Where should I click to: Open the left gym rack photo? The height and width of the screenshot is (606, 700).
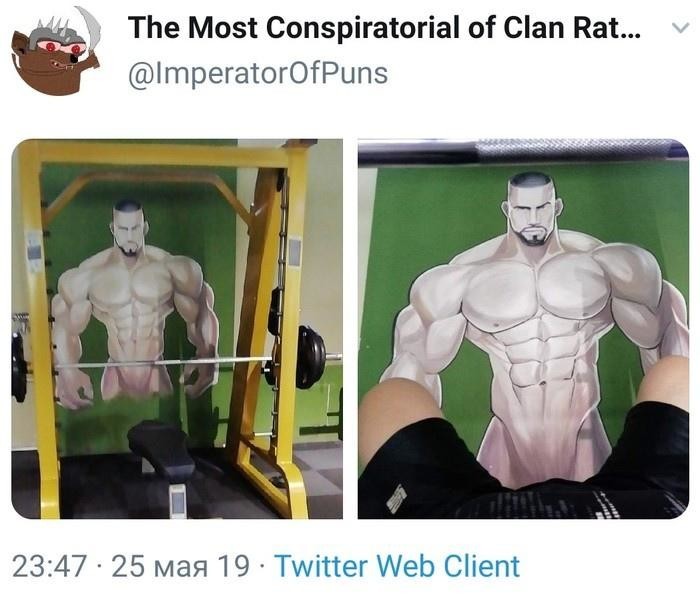pyautogui.click(x=177, y=329)
